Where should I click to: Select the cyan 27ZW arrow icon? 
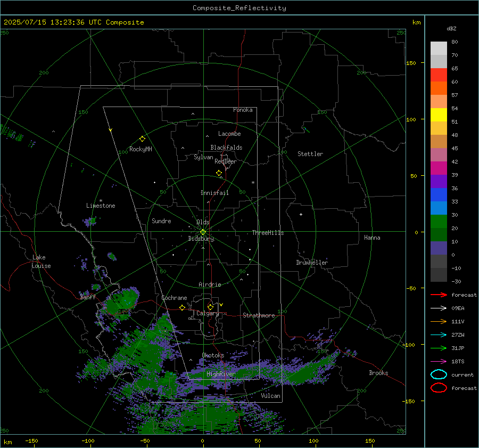tap(439, 335)
